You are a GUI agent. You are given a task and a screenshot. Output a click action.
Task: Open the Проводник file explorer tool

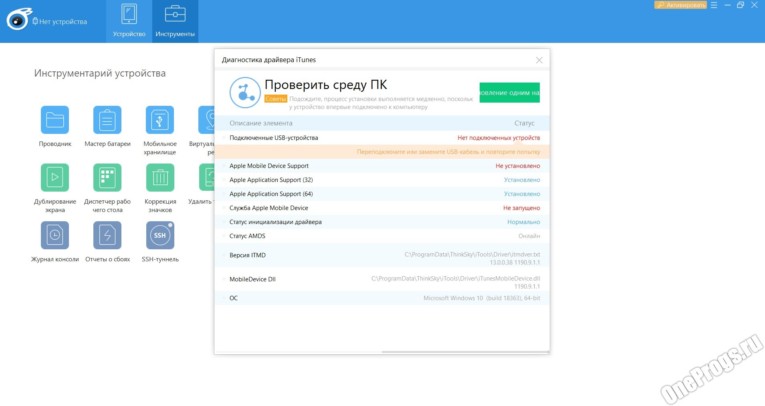pyautogui.click(x=55, y=120)
